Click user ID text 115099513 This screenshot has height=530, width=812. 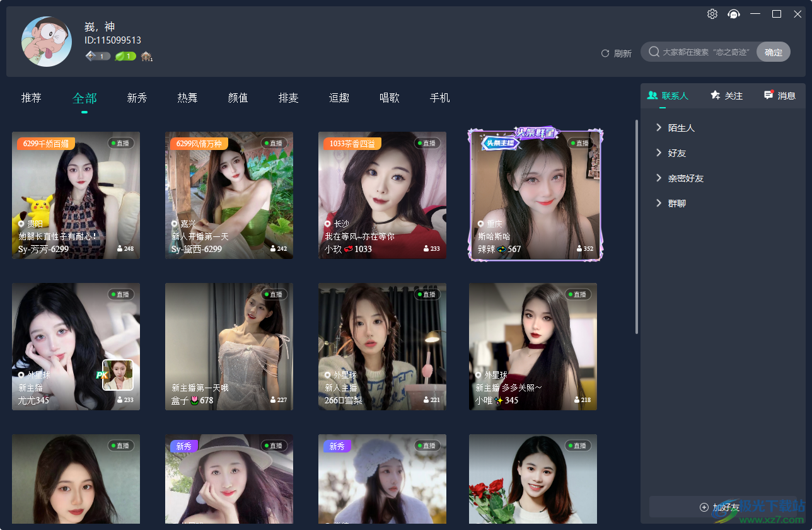point(113,40)
